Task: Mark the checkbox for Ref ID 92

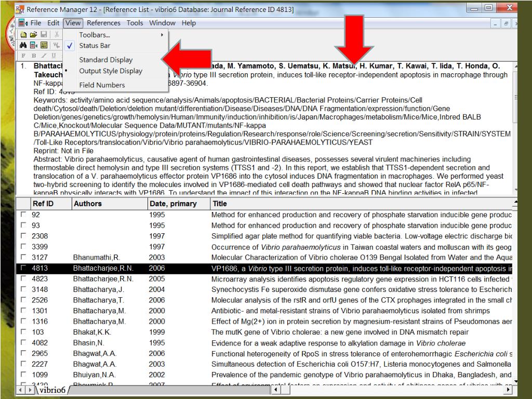Action: (x=23, y=215)
